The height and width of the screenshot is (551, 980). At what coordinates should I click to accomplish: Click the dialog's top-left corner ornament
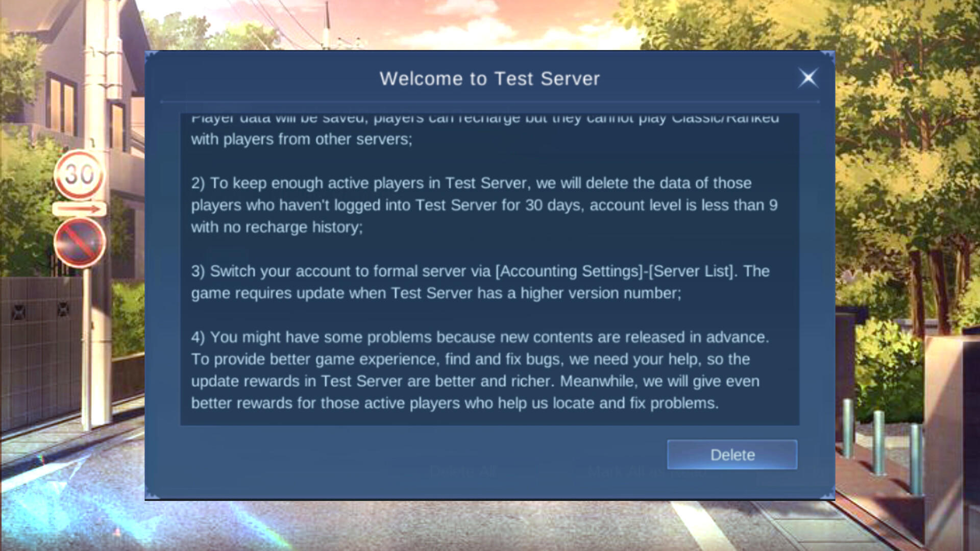tap(152, 57)
